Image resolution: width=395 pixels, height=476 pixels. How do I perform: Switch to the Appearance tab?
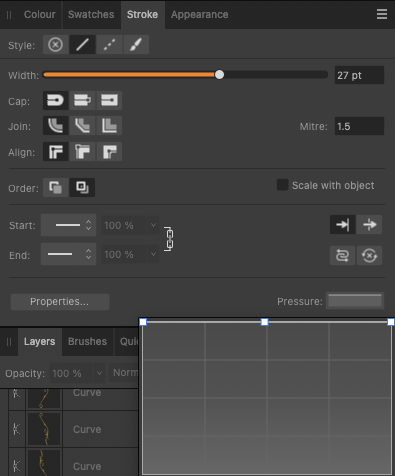click(199, 14)
